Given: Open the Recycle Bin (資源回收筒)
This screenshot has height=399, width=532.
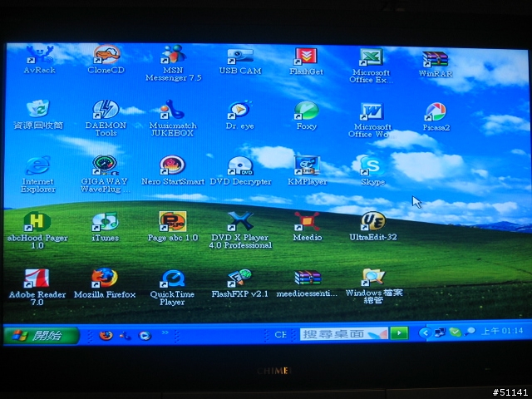Looking at the screenshot, I should (x=38, y=115).
